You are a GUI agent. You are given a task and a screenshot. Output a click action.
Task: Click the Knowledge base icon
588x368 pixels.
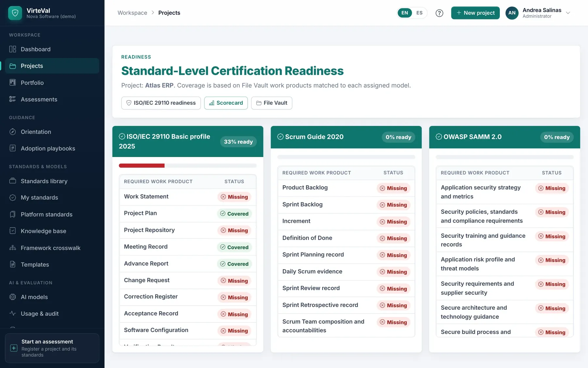pos(13,231)
